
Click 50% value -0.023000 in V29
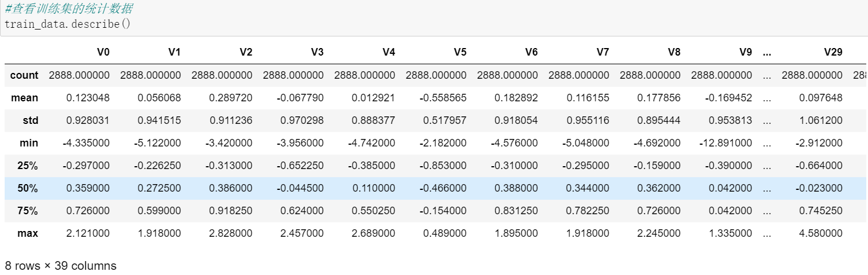pyautogui.click(x=819, y=188)
